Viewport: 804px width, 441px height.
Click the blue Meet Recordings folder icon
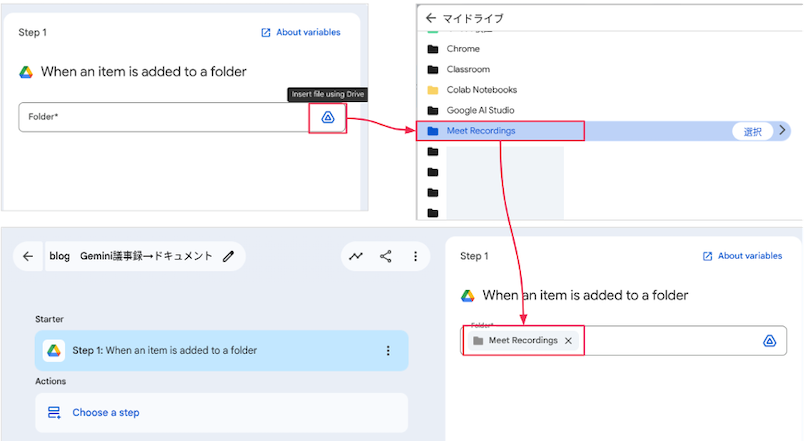(433, 131)
